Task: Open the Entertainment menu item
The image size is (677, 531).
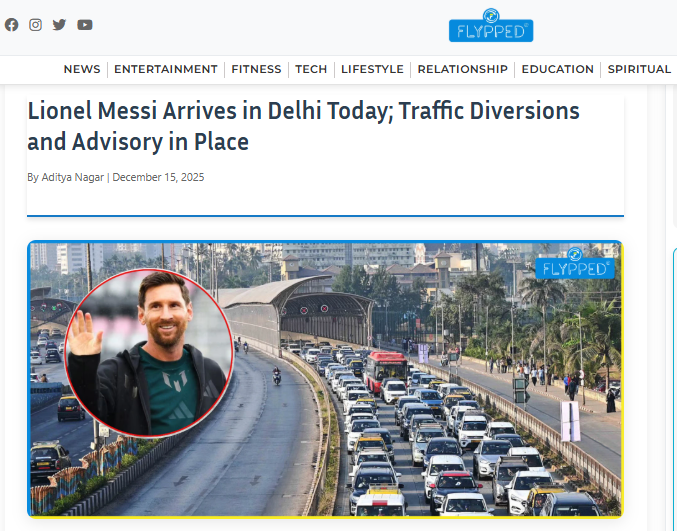Action: click(165, 69)
